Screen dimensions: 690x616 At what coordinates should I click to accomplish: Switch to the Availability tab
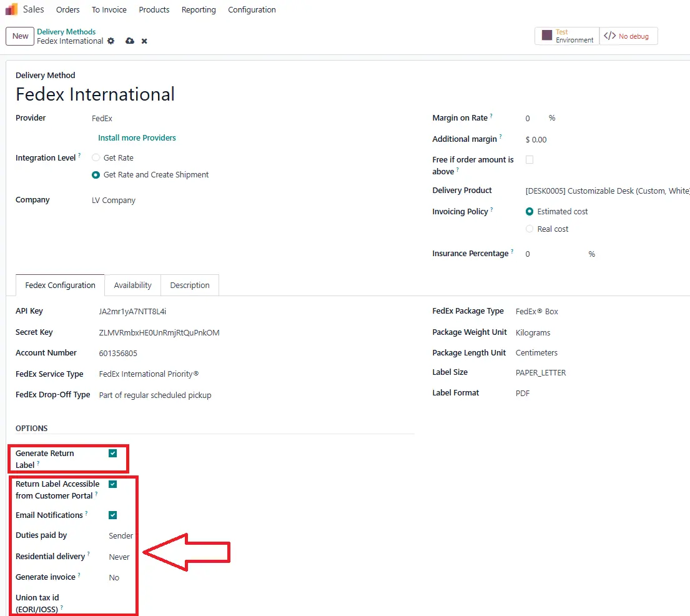pos(132,286)
